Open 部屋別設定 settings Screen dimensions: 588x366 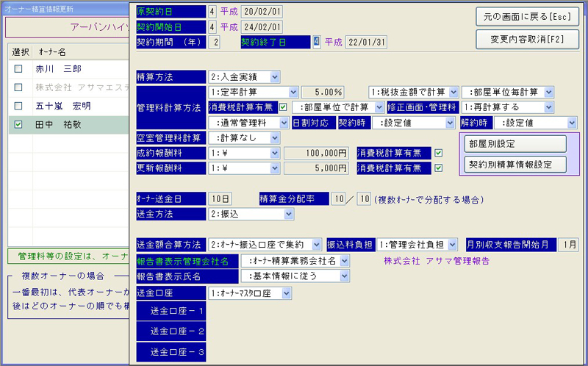514,144
